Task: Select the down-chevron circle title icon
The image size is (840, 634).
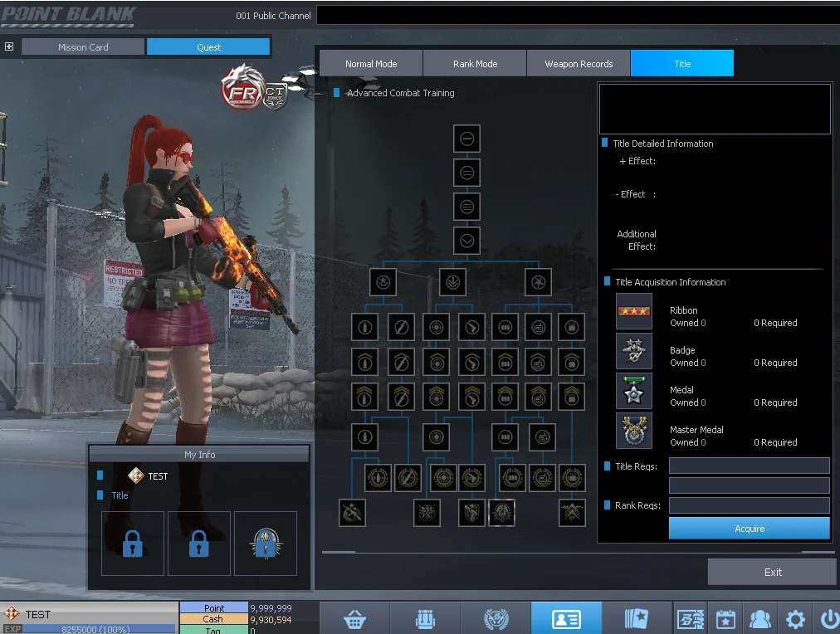Action: click(466, 241)
